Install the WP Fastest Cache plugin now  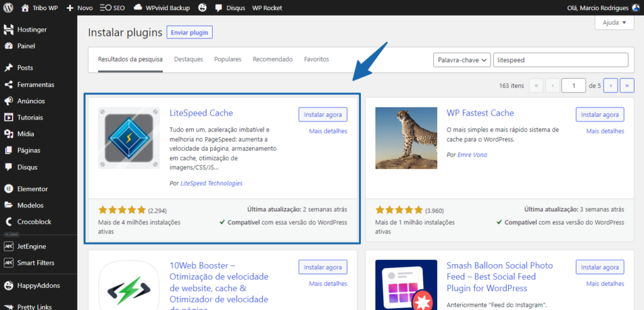pos(600,114)
